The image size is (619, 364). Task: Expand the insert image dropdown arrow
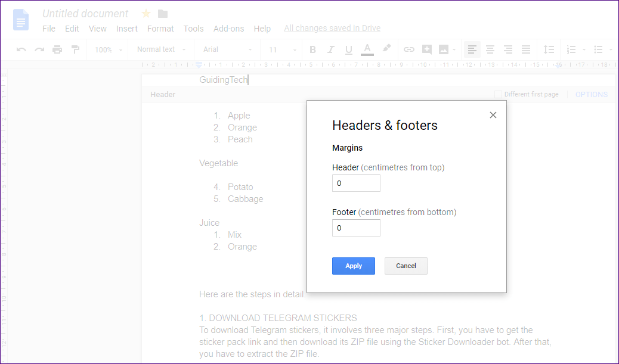[454, 50]
